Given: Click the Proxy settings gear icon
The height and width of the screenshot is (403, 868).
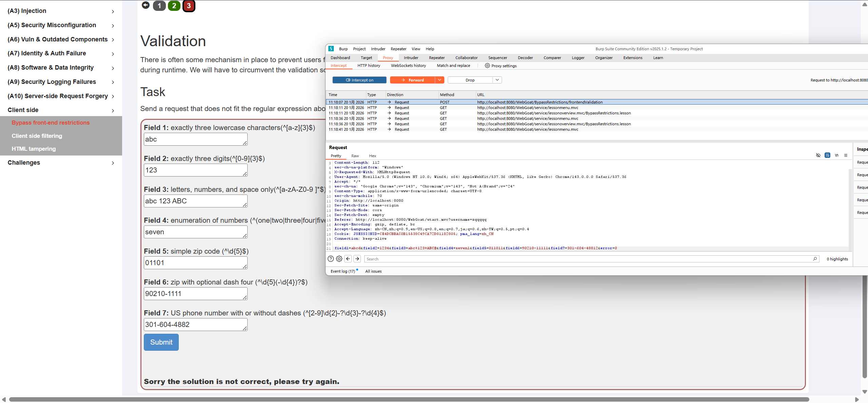Looking at the screenshot, I should click(487, 66).
